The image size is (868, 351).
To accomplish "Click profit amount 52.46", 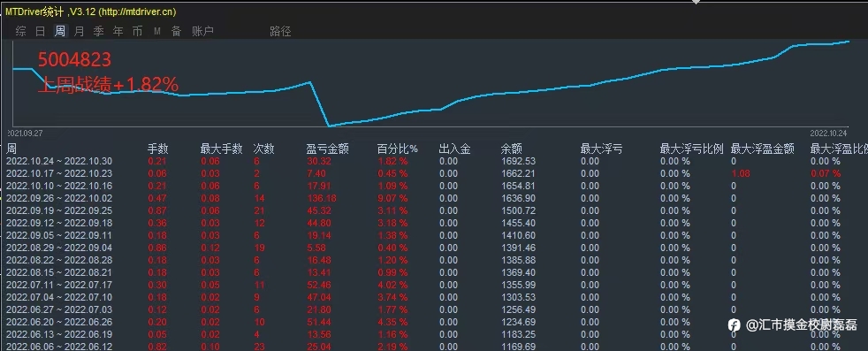I will click(319, 285).
